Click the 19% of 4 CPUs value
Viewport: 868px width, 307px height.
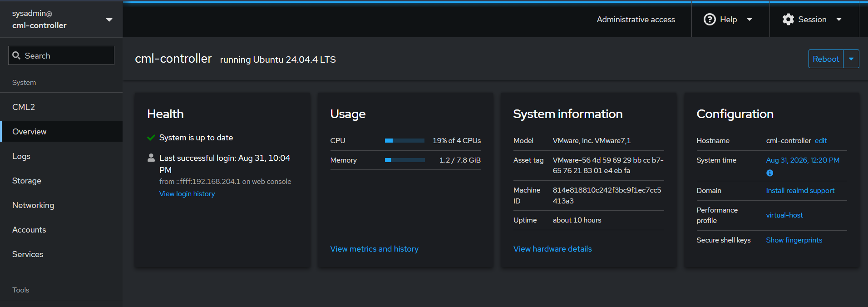(x=457, y=141)
